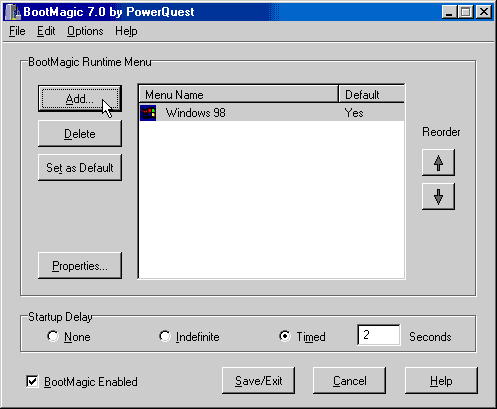Open the Edit menu

pos(46,31)
